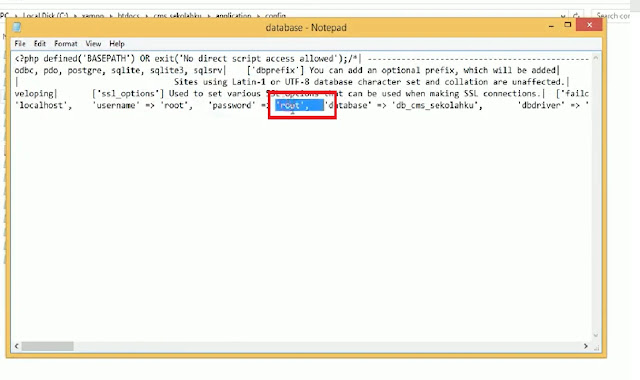Click the resize grip of Notepad window

[597, 348]
